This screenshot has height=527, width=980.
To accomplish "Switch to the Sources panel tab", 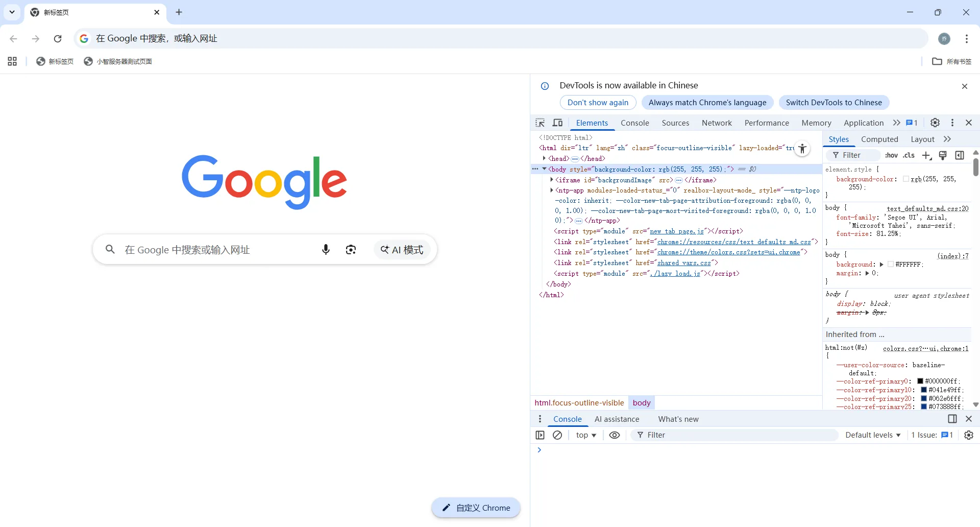I will (x=675, y=123).
